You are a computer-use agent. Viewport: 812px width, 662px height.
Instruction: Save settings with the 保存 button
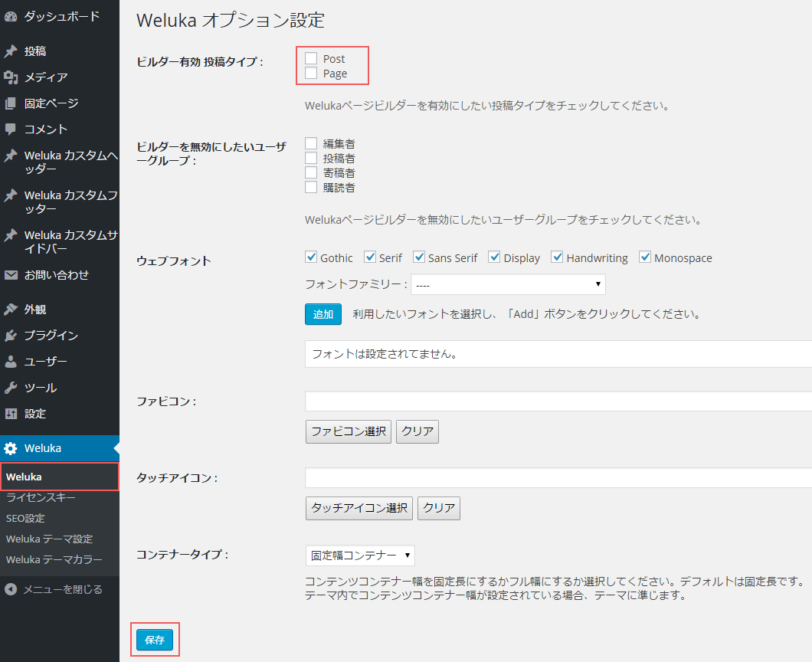[x=155, y=640]
